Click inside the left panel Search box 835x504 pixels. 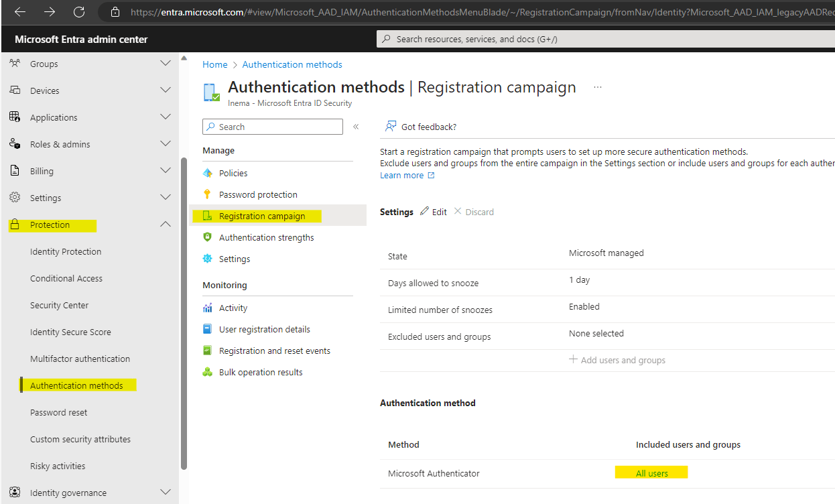(272, 126)
